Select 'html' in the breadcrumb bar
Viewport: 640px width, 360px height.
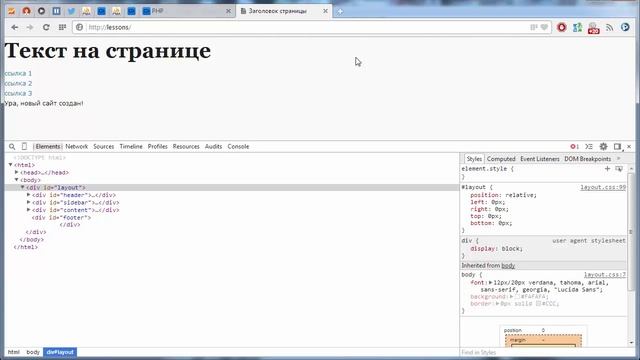click(13, 352)
